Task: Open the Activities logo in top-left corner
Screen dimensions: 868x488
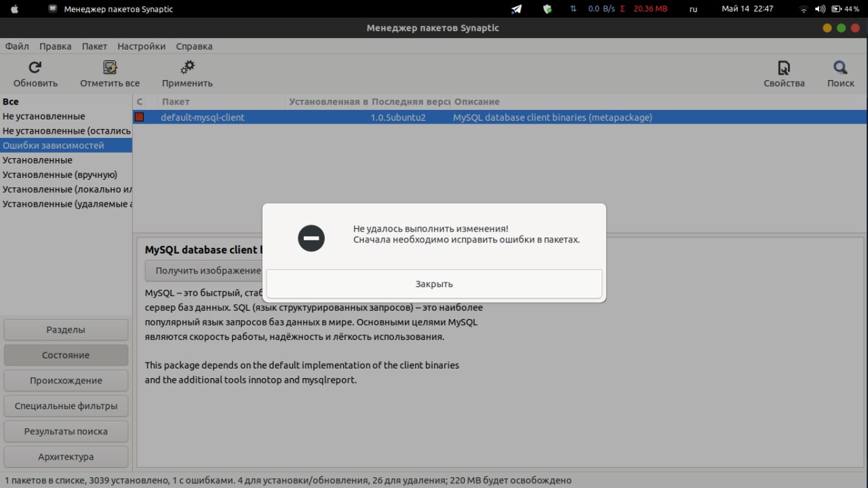Action: pyautogui.click(x=15, y=10)
